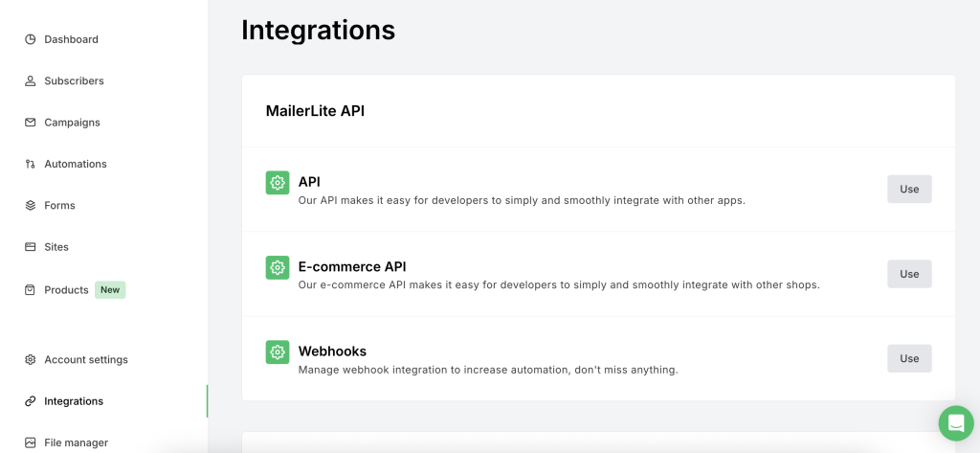Viewport: 980px width, 453px height.
Task: Click the Dashboard pie chart icon
Action: (x=31, y=39)
